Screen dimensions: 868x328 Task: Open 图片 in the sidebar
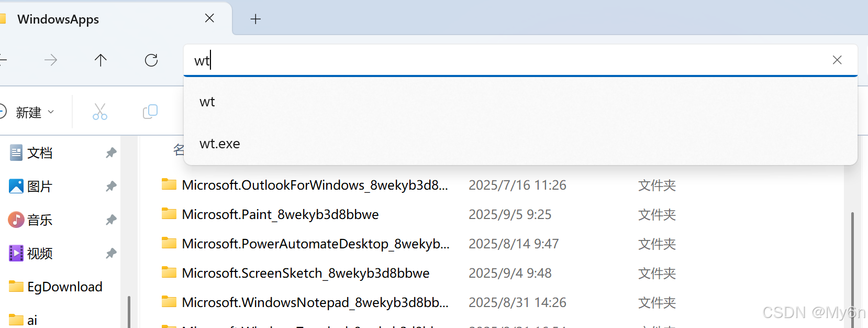point(40,187)
